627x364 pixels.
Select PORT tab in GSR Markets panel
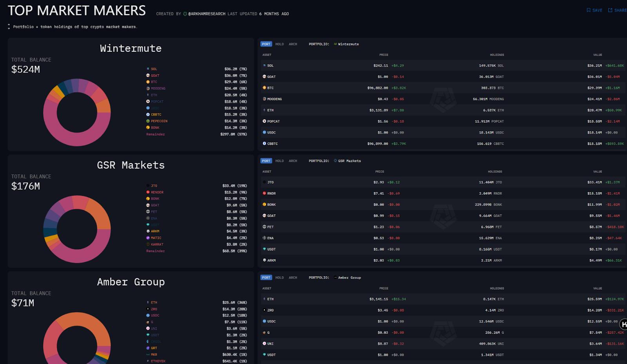pos(266,161)
